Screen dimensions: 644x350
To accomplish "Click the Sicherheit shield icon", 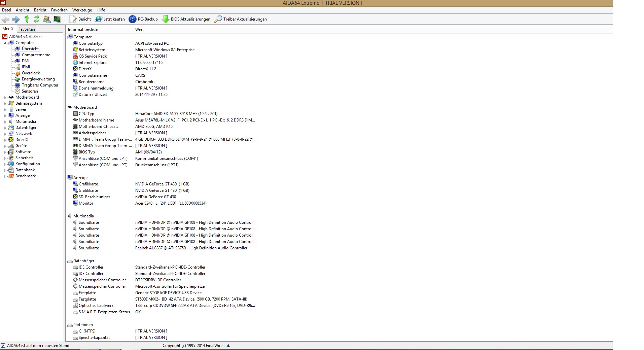I will tap(11, 158).
